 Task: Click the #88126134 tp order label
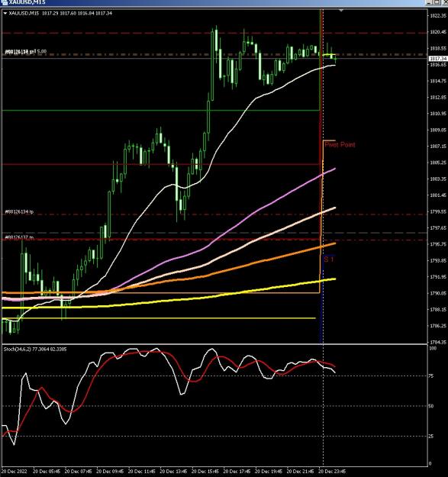pos(19,211)
